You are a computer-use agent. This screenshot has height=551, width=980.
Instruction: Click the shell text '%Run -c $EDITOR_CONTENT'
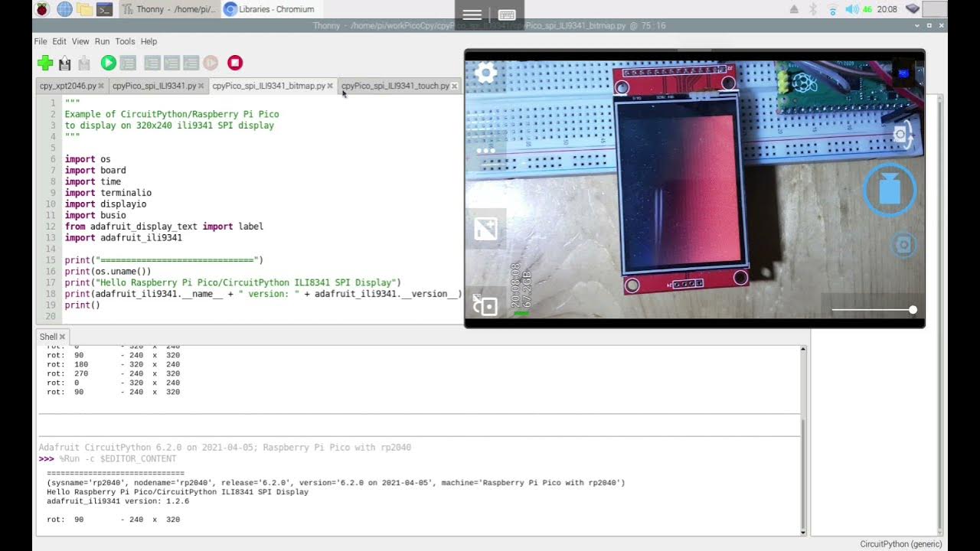pyautogui.click(x=117, y=459)
